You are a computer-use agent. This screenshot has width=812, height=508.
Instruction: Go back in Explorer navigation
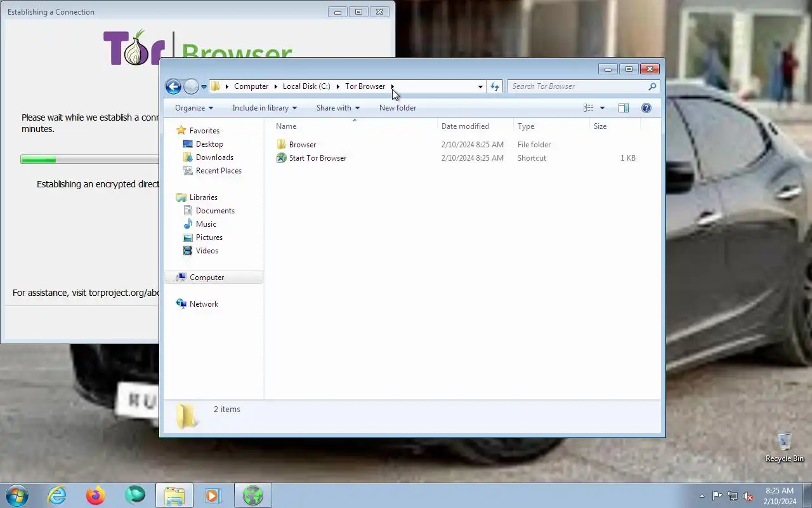coord(173,86)
